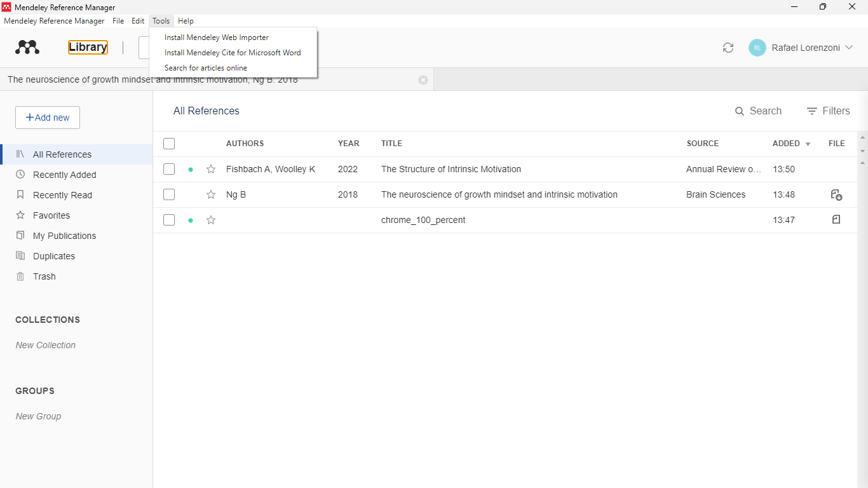Toggle the select-all checkbox in header
Screen dimensions: 868x488
(169, 144)
